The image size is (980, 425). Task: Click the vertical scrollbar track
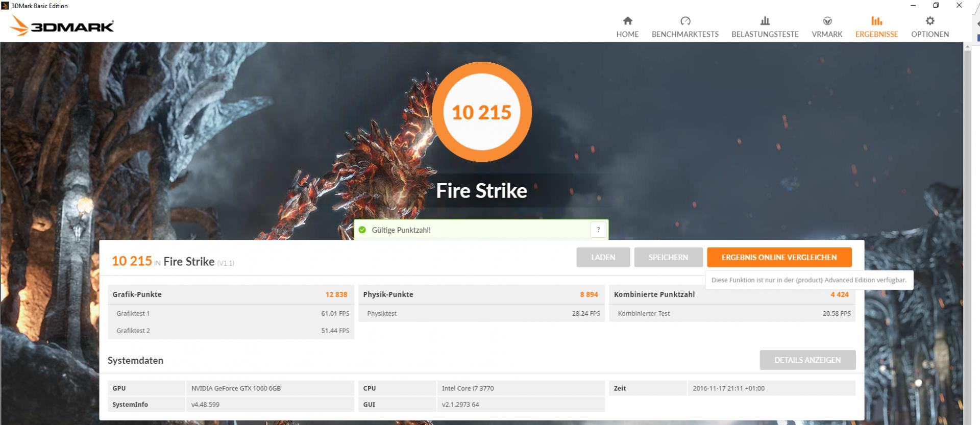pyautogui.click(x=967, y=235)
